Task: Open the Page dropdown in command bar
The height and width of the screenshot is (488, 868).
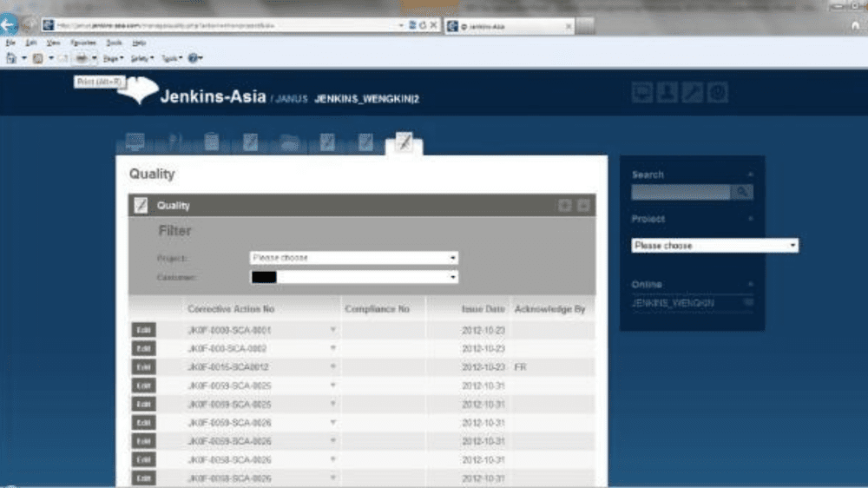Action: click(x=113, y=58)
